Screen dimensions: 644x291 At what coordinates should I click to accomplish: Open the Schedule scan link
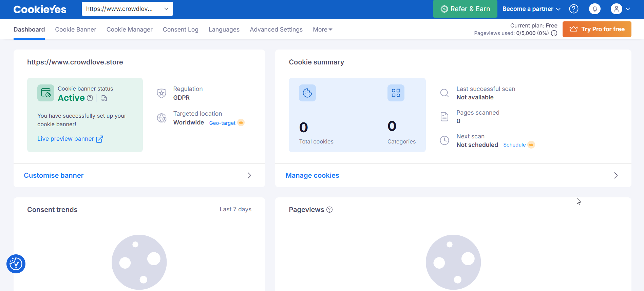coord(514,145)
